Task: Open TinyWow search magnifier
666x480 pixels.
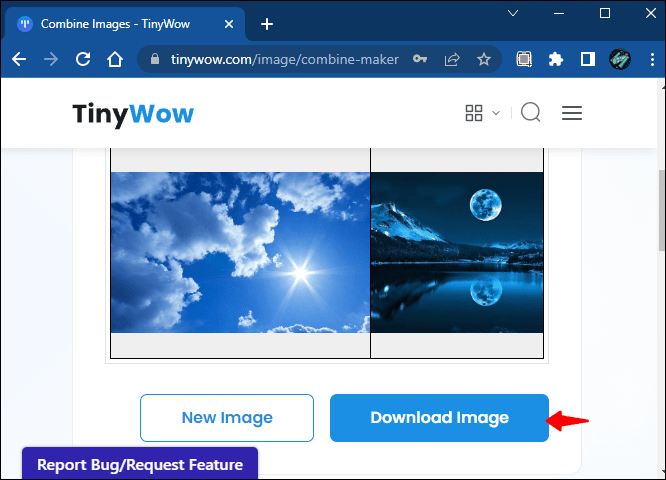Action: click(x=531, y=113)
